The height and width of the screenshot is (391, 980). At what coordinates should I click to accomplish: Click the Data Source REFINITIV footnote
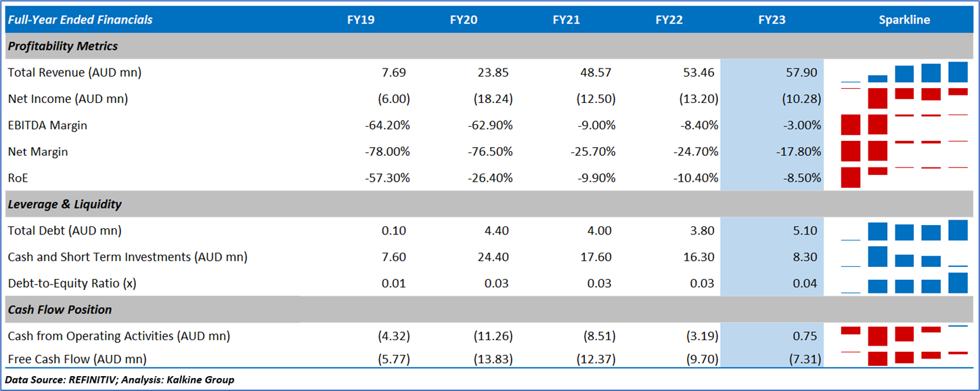point(120,379)
